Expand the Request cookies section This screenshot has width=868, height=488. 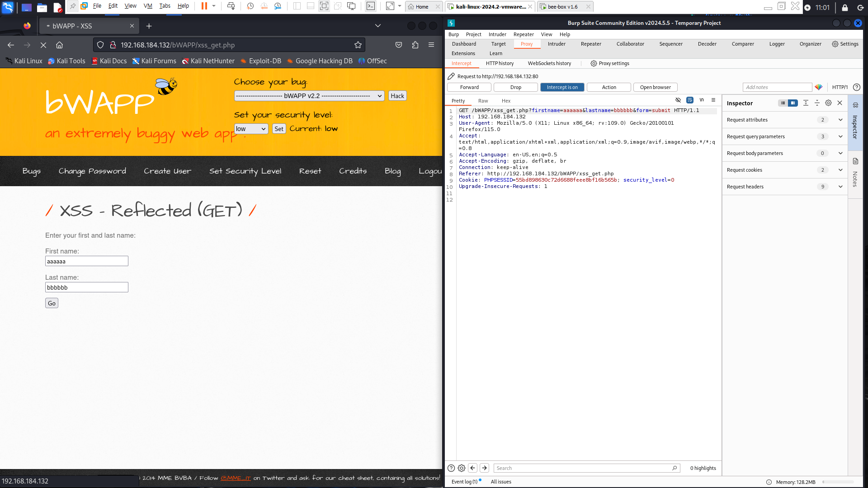click(840, 170)
